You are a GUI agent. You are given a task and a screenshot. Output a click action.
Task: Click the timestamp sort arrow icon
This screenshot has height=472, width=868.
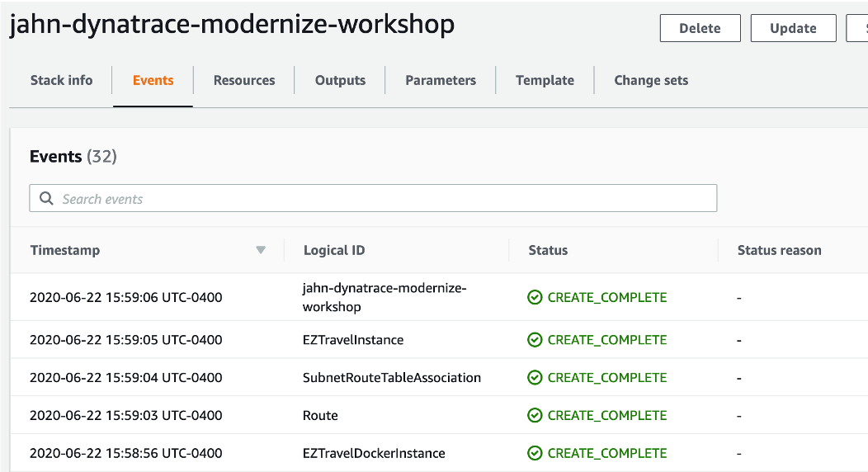tap(261, 250)
